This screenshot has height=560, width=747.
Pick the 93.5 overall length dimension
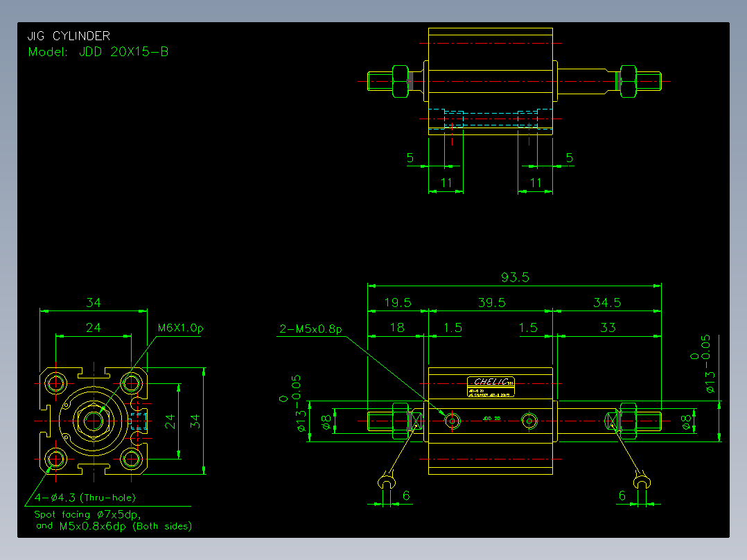coord(515,277)
